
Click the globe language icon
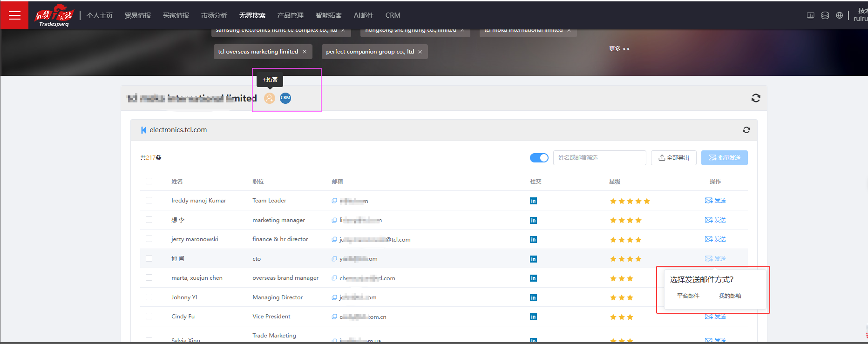(x=839, y=15)
